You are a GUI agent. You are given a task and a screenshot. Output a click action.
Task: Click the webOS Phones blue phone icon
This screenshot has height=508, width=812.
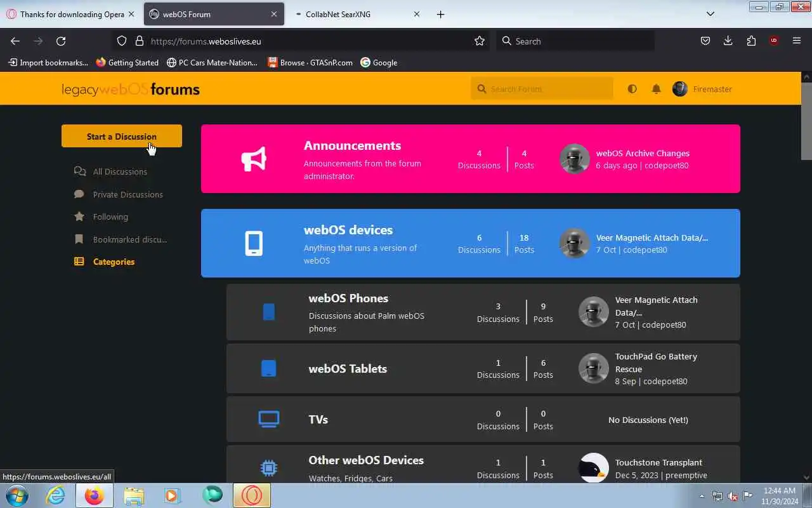(269, 312)
